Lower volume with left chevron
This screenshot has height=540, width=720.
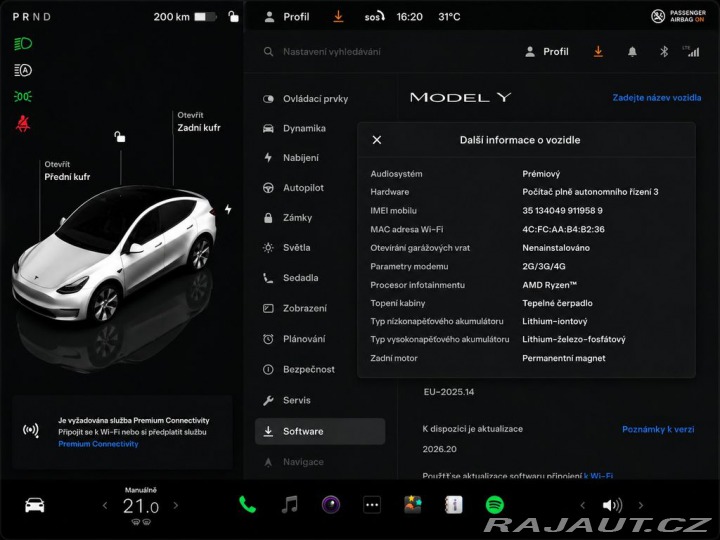tap(582, 506)
